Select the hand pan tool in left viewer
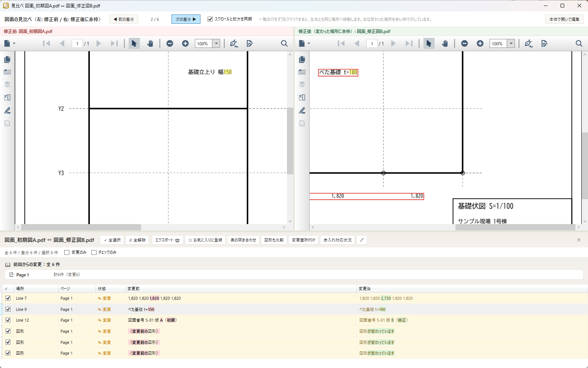 150,43
